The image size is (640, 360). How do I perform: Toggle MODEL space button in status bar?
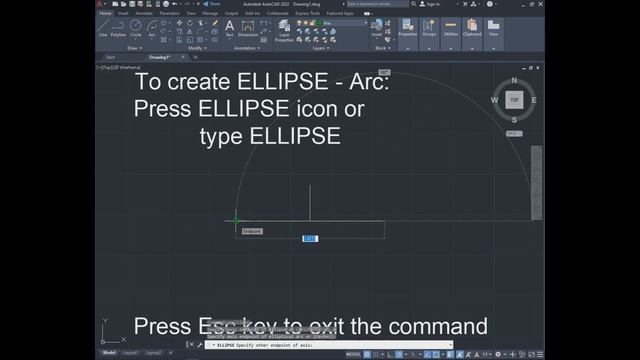click(353, 354)
